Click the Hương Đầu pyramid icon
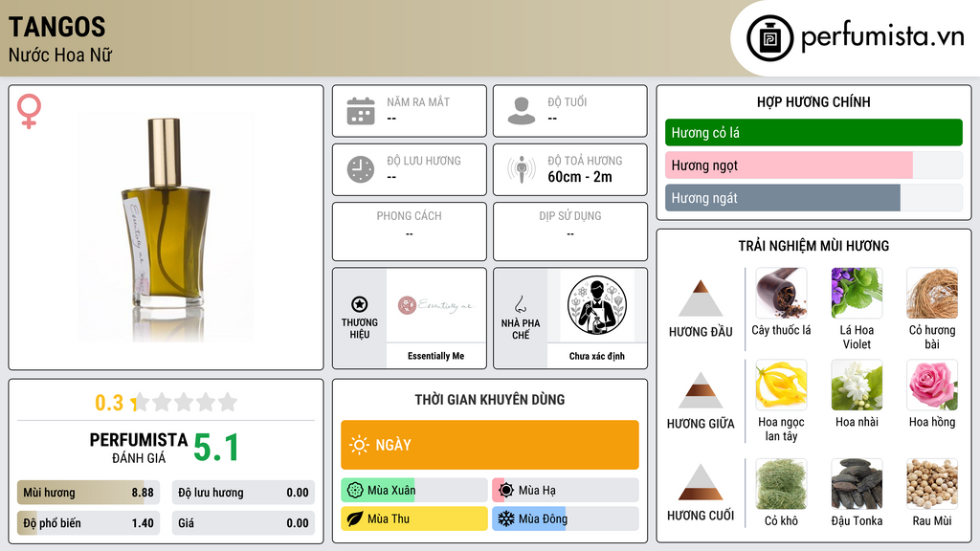980x551 pixels. pos(701,298)
